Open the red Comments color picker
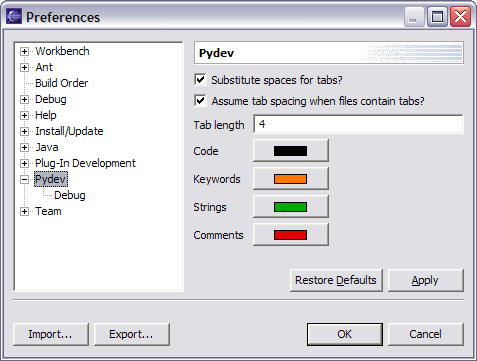Viewport: 477px width, 361px height. pyautogui.click(x=291, y=235)
